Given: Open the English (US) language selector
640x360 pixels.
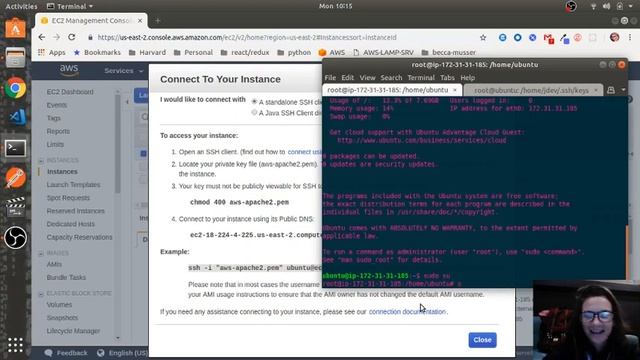Looking at the screenshot, I should pos(123,353).
